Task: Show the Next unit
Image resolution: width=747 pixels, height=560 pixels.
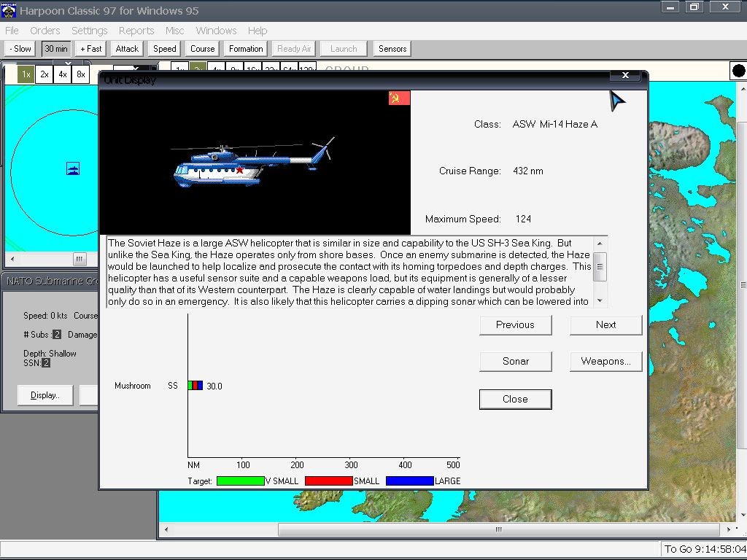Action: coord(606,324)
